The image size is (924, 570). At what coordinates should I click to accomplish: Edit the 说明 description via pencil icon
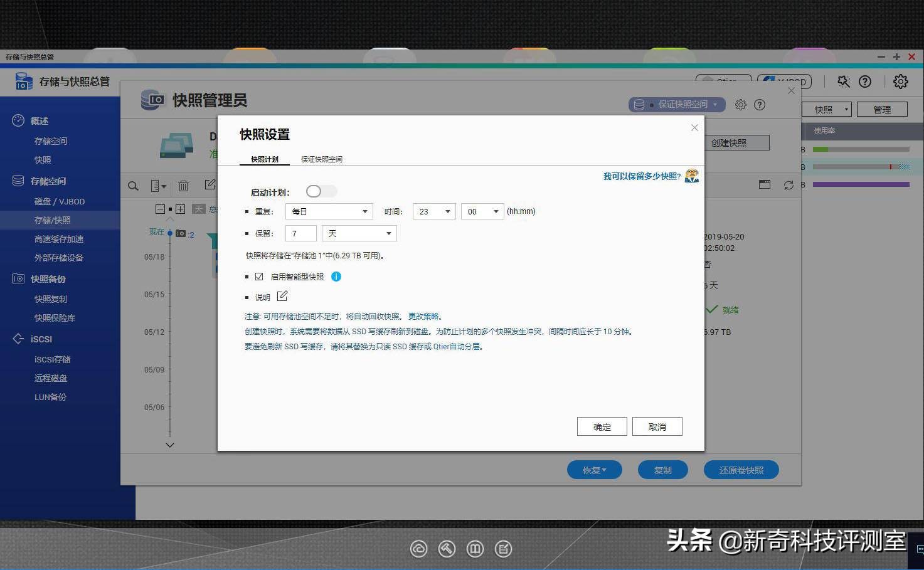282,295
